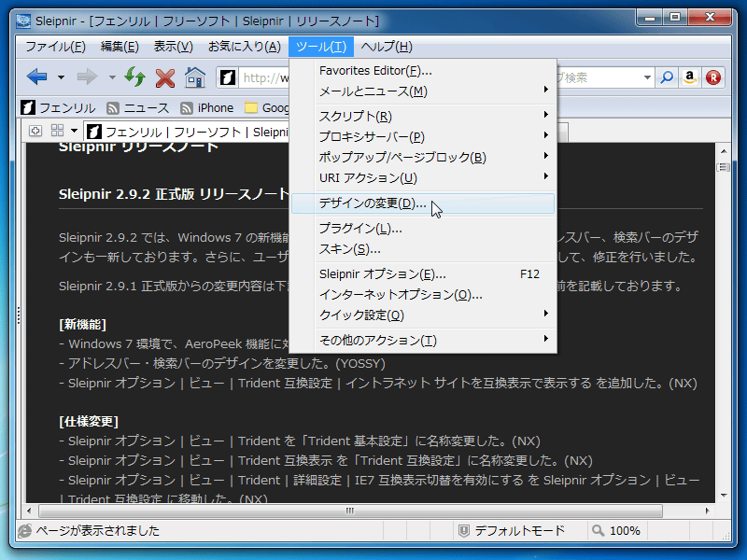Reload the page with the green refresh icon
Viewport: 747px width, 560px height.
134,77
